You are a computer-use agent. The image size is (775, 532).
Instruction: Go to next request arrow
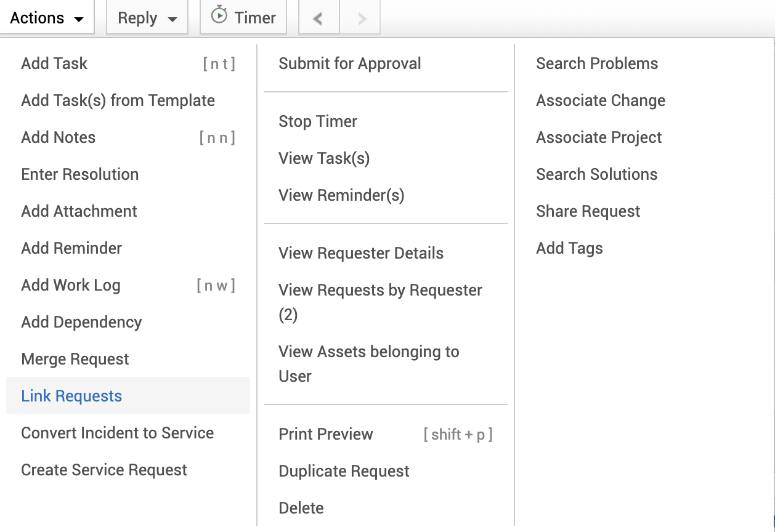[x=362, y=18]
